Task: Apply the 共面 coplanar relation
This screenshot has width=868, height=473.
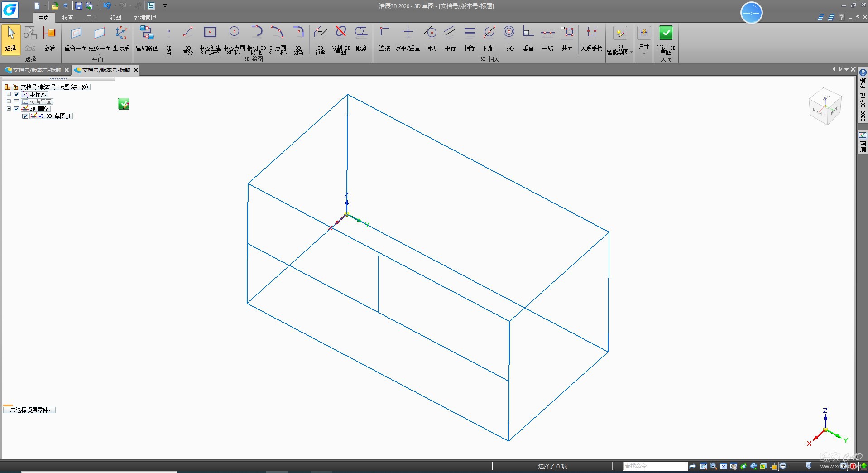Action: (567, 39)
